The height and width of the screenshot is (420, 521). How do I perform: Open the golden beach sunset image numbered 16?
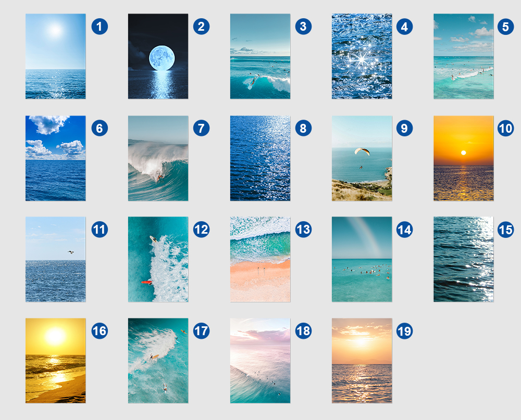56,361
